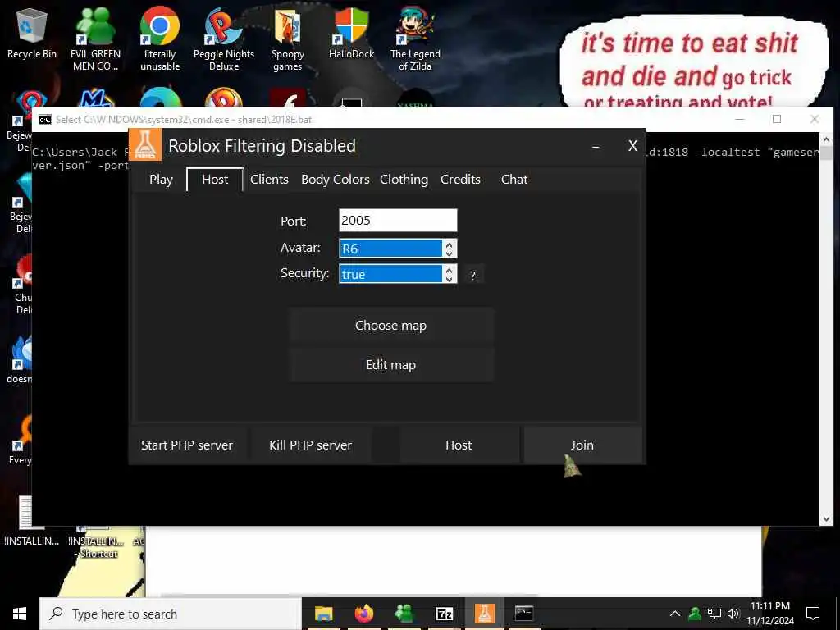Click the cmd.exe window title icon
Image resolution: width=840 pixels, height=630 pixels.
(45, 119)
